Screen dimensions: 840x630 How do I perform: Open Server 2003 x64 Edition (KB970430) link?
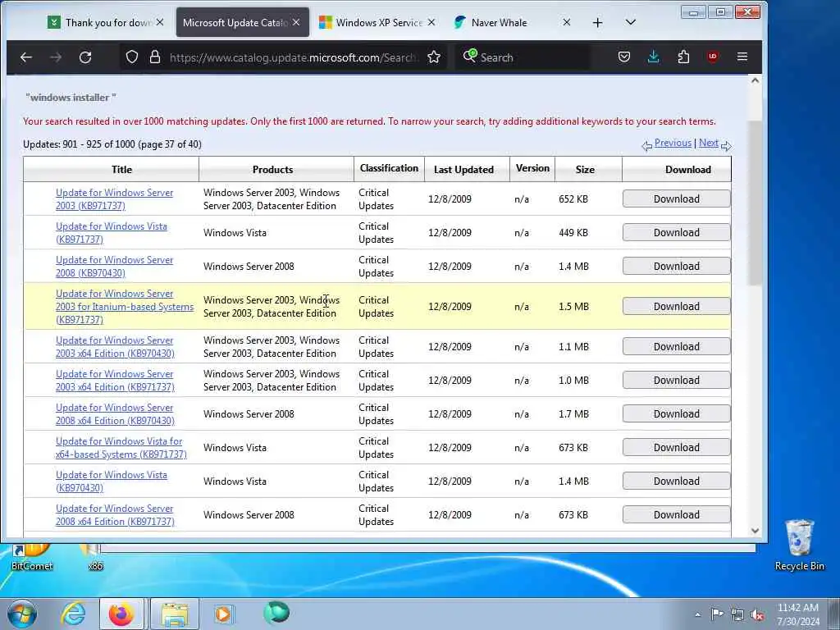(115, 347)
